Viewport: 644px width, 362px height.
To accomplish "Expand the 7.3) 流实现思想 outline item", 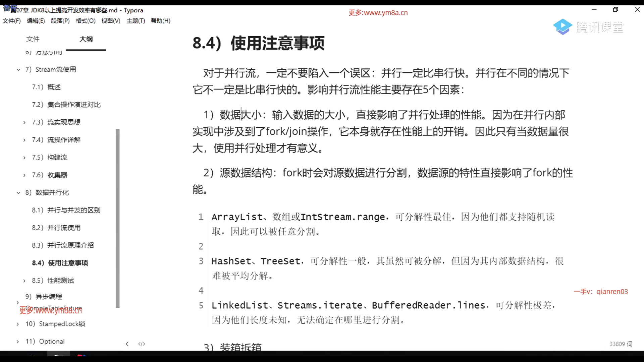I will (24, 122).
